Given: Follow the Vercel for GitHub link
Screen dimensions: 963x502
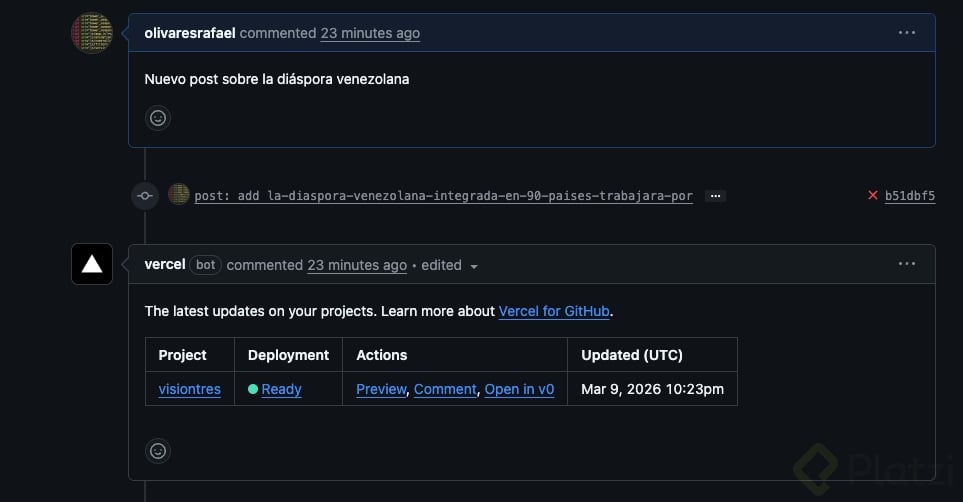Looking at the screenshot, I should [554, 311].
